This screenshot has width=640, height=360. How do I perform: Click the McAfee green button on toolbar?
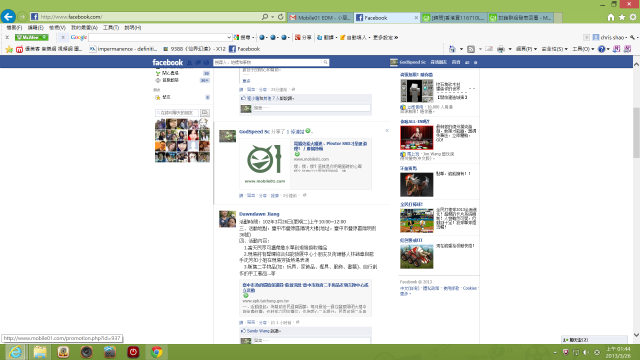click(31, 38)
